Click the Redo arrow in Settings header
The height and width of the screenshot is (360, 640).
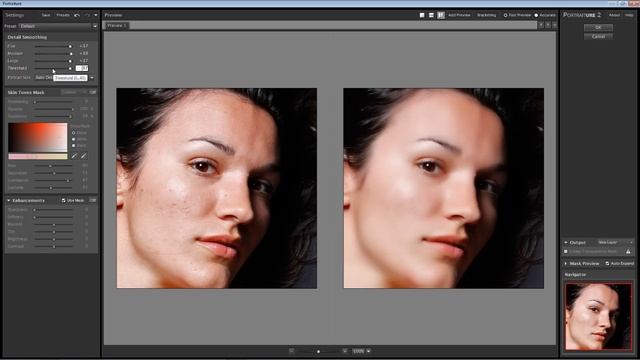(x=87, y=15)
